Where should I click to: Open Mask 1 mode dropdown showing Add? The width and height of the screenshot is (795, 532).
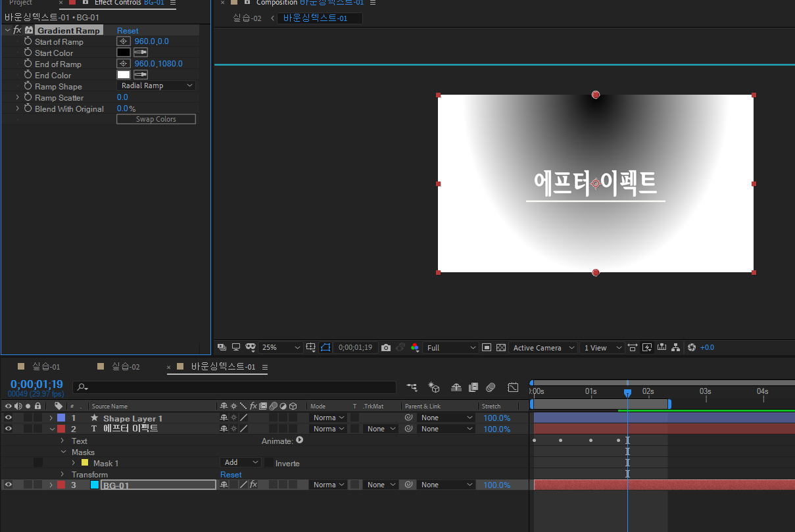coord(241,462)
